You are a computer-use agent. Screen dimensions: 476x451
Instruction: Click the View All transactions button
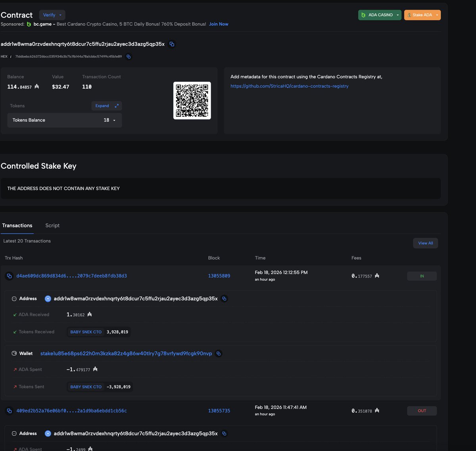pyautogui.click(x=426, y=243)
